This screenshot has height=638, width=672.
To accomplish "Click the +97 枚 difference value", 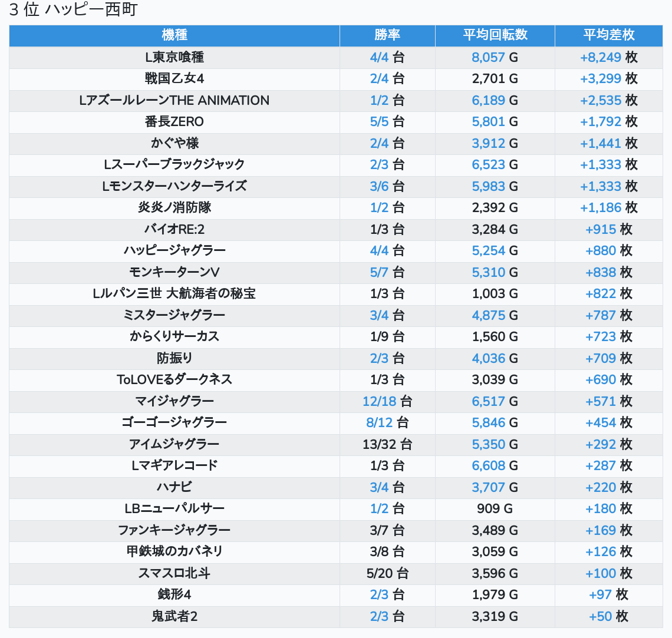I will point(608,595).
